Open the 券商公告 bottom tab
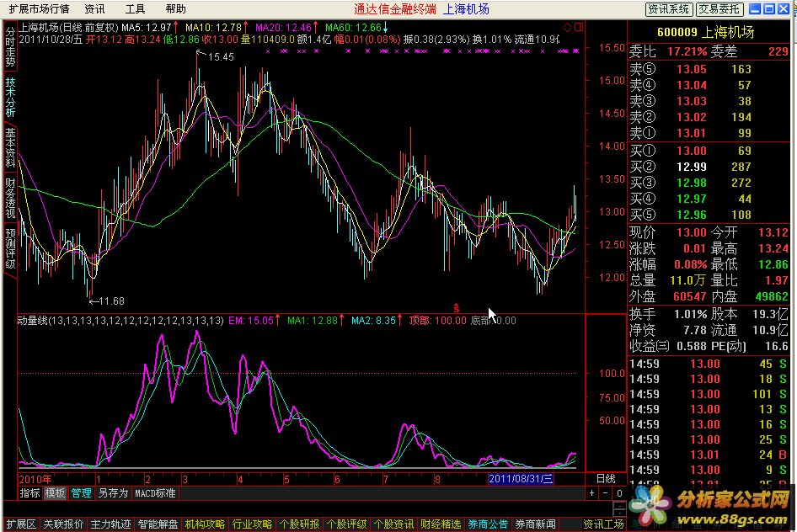This screenshot has width=797, height=532. (x=488, y=524)
